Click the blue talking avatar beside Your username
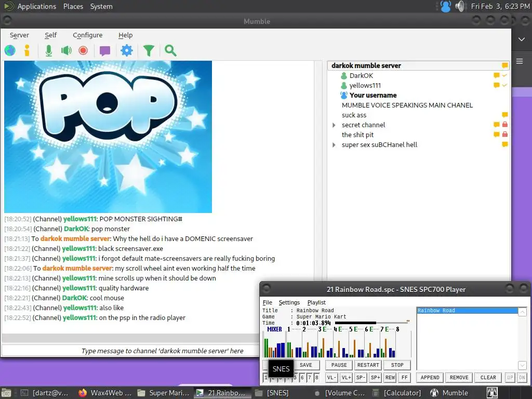Screen dimensions: 532x399 [x=344, y=95]
